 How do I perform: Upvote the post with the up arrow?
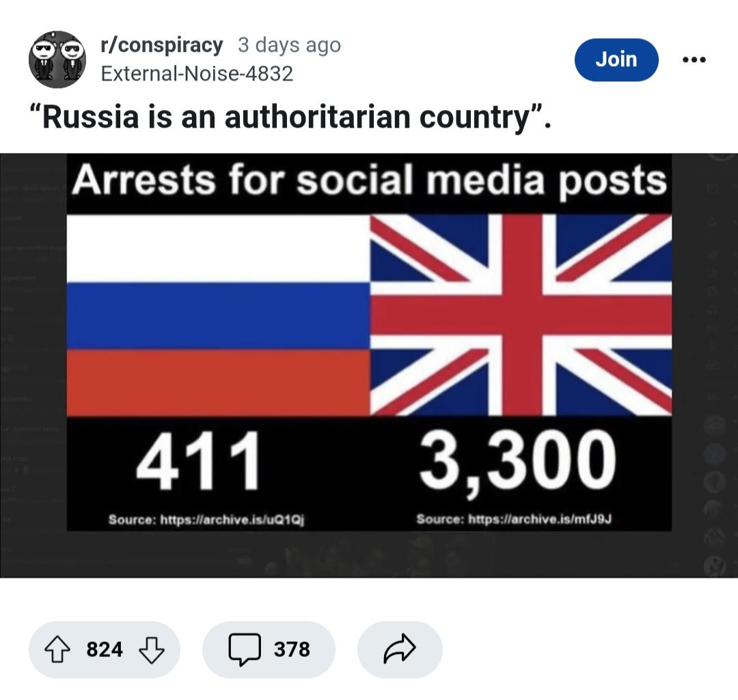[59, 649]
